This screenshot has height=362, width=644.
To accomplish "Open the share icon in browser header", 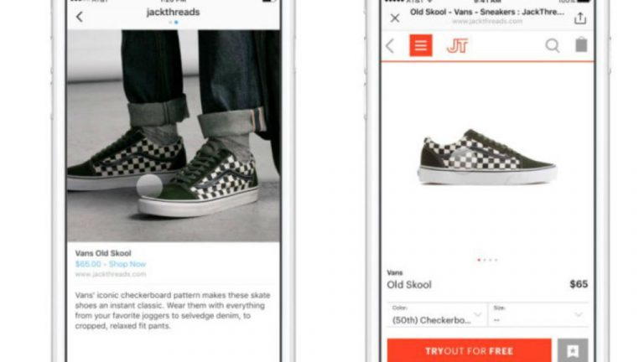I will coord(580,18).
